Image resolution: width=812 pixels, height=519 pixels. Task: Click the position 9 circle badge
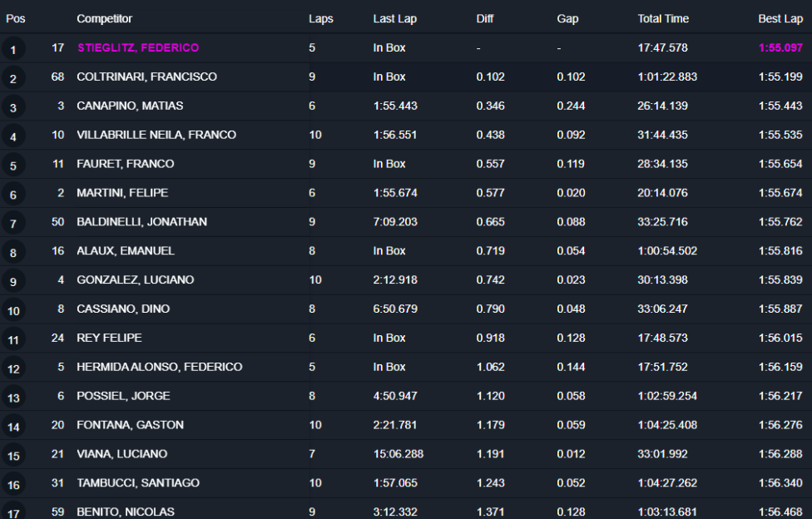[13, 282]
